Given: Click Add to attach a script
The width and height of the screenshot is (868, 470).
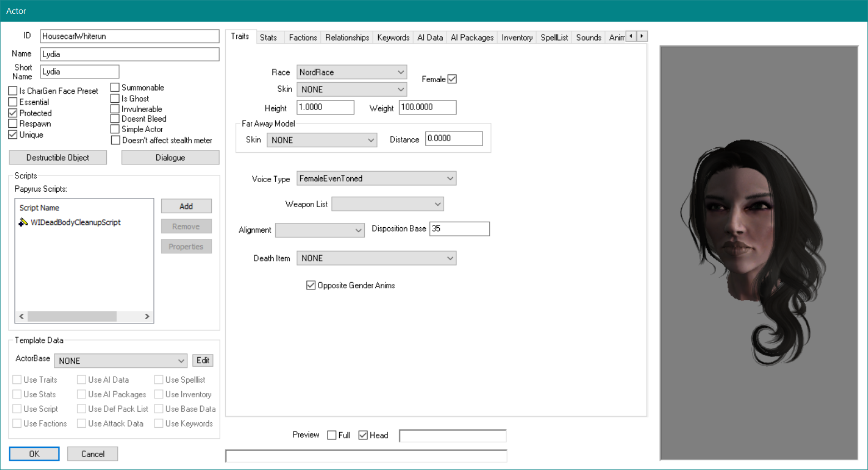Looking at the screenshot, I should 186,206.
